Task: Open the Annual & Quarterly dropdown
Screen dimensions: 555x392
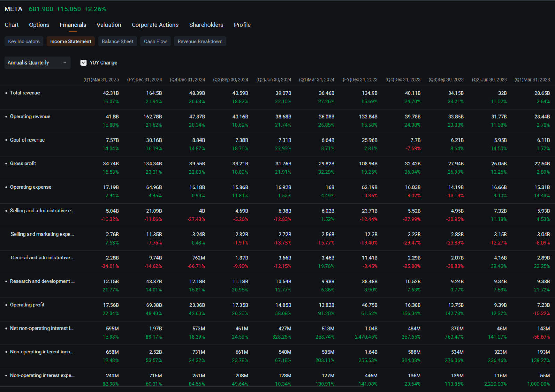Action: (37, 63)
